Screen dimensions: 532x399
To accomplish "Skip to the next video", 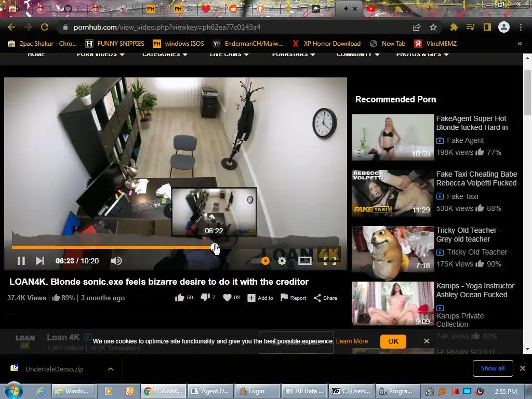I will (40, 261).
